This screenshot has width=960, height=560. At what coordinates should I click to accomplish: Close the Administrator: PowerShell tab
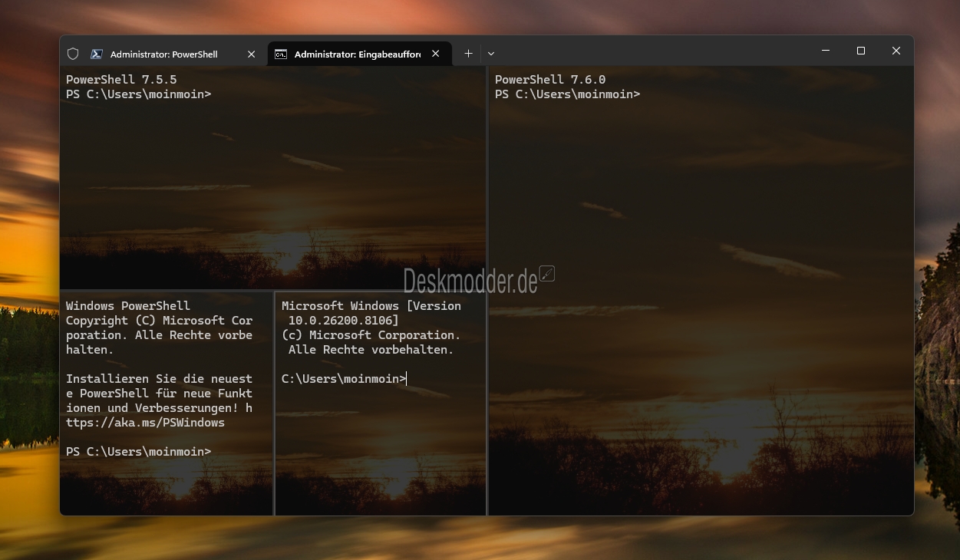[251, 54]
